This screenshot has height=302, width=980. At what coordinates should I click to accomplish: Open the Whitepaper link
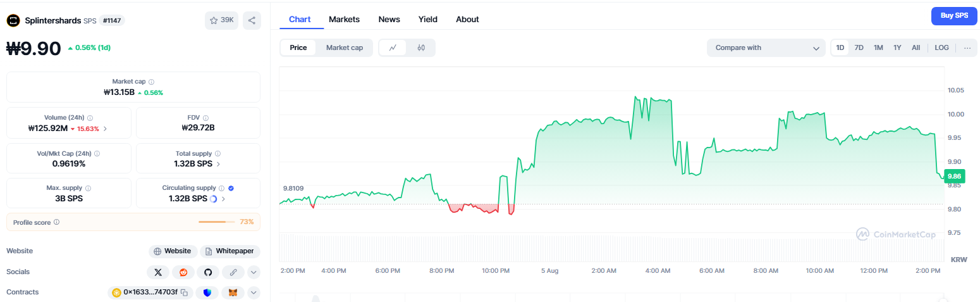[x=230, y=251]
